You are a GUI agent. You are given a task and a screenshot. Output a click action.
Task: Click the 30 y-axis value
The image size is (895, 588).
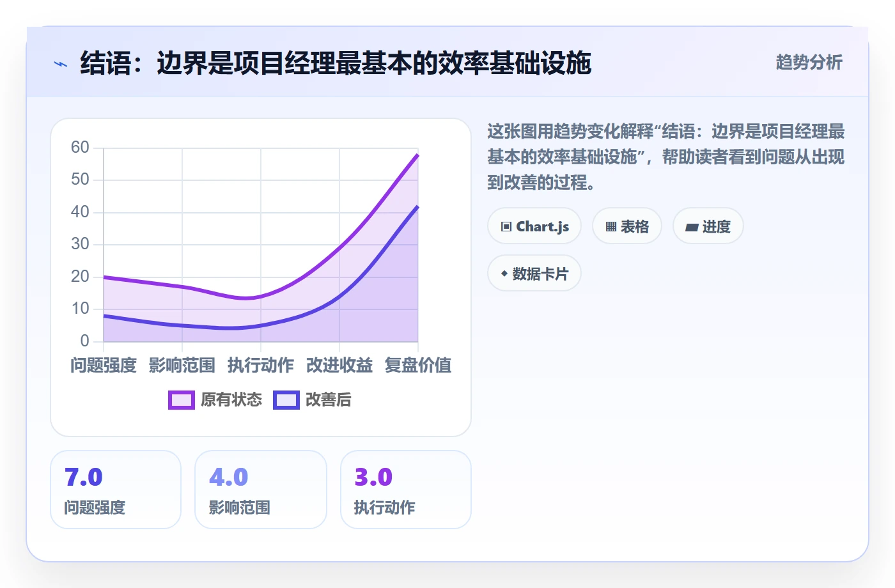pos(80,244)
